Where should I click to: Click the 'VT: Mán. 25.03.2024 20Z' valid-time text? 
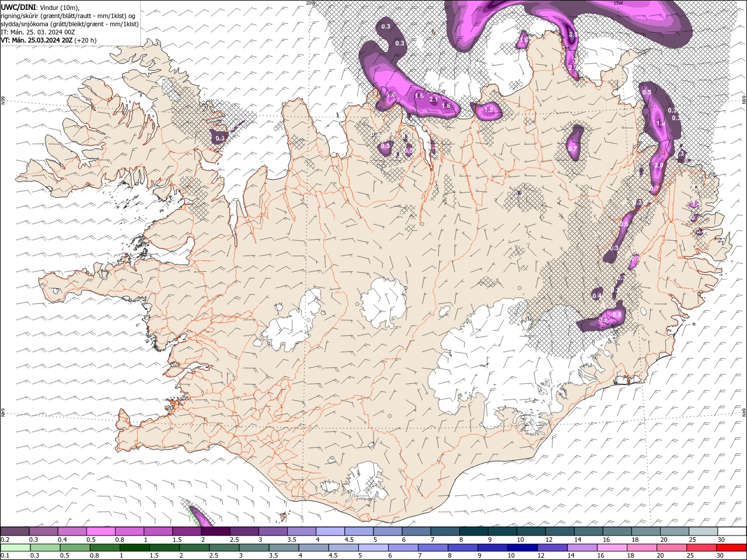[37, 40]
